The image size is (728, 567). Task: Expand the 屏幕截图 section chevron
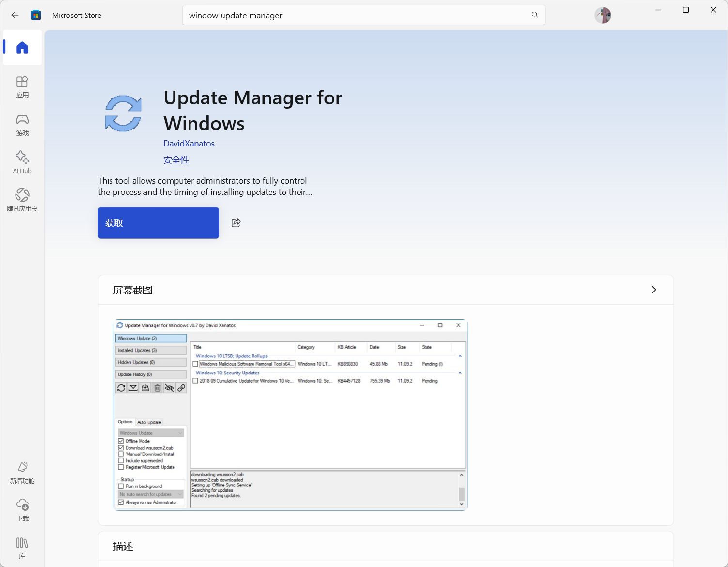click(654, 290)
